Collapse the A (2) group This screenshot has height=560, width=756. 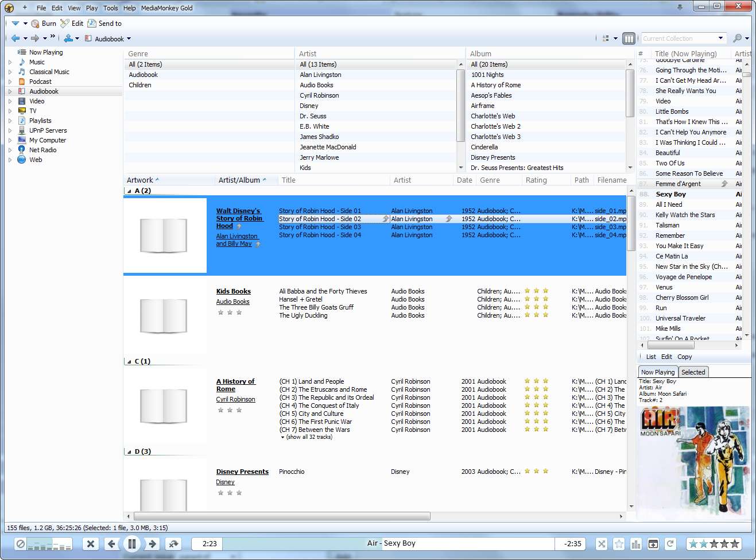(129, 191)
